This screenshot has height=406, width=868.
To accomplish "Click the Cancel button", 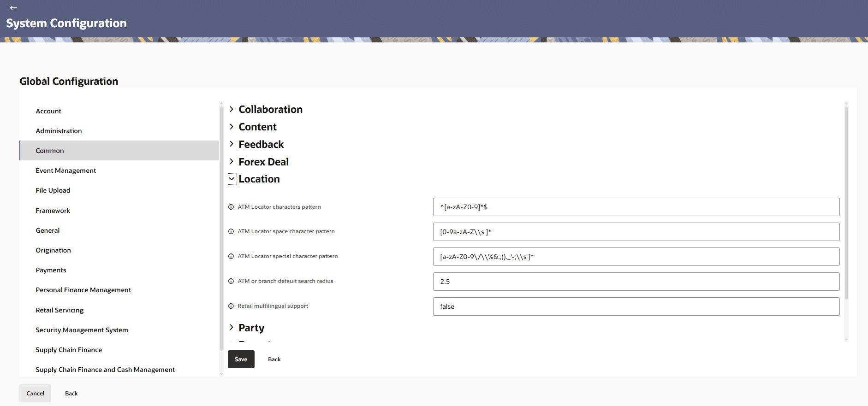I will [x=36, y=394].
